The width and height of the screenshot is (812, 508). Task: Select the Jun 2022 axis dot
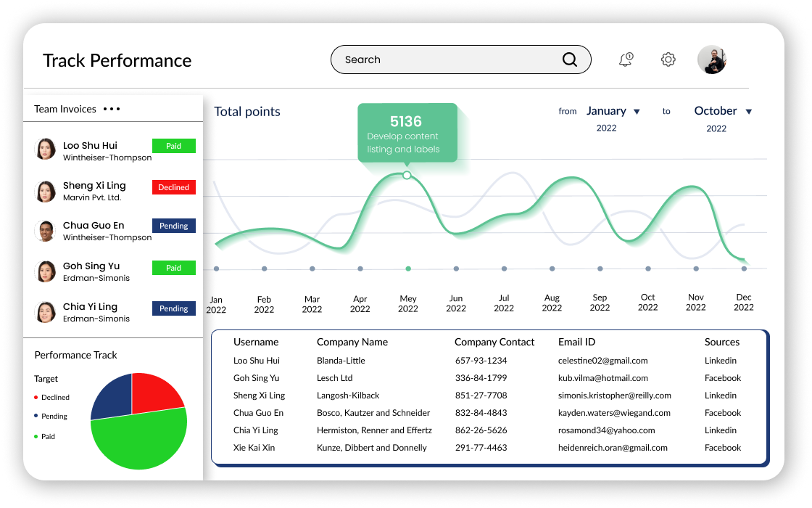pos(456,269)
